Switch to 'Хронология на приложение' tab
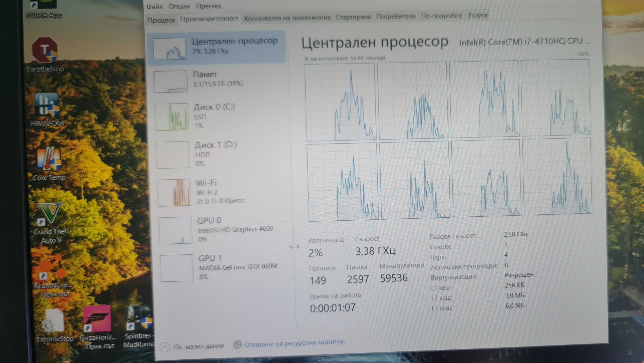Viewport: 644px width, 363px height. coord(287,18)
